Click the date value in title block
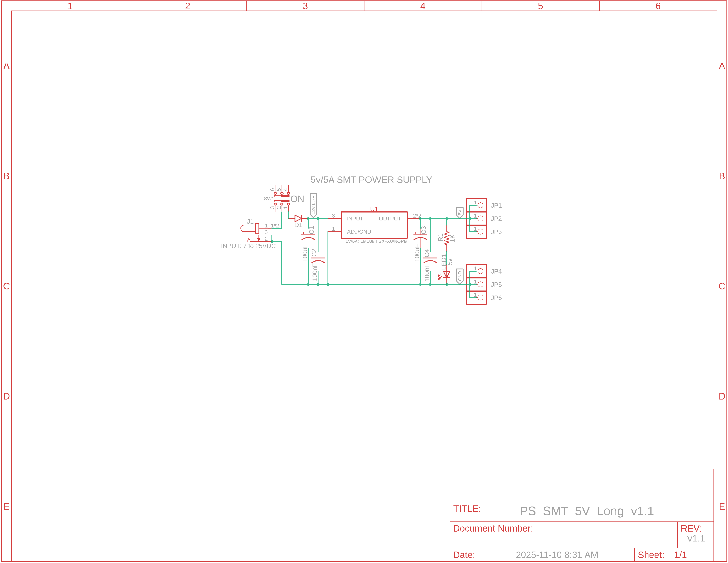The height and width of the screenshot is (563, 728). tap(557, 555)
